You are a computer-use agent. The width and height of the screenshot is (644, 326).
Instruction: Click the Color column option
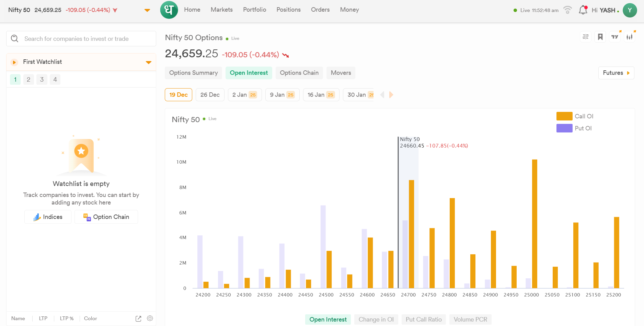click(91, 318)
